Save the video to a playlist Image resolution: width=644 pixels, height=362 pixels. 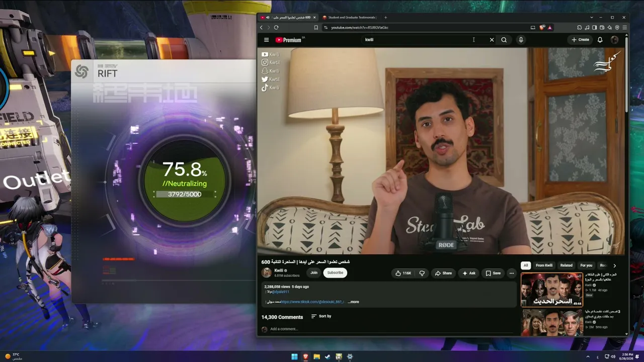click(493, 273)
